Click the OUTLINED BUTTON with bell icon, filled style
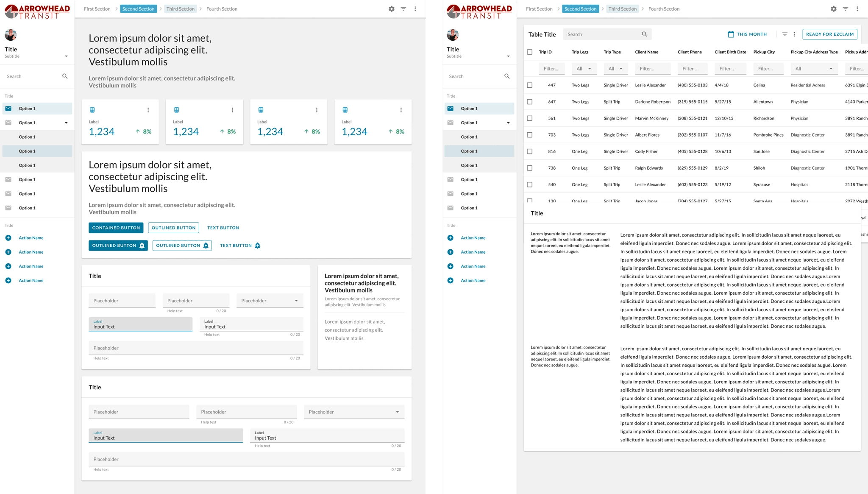868x494 pixels. pos(118,246)
